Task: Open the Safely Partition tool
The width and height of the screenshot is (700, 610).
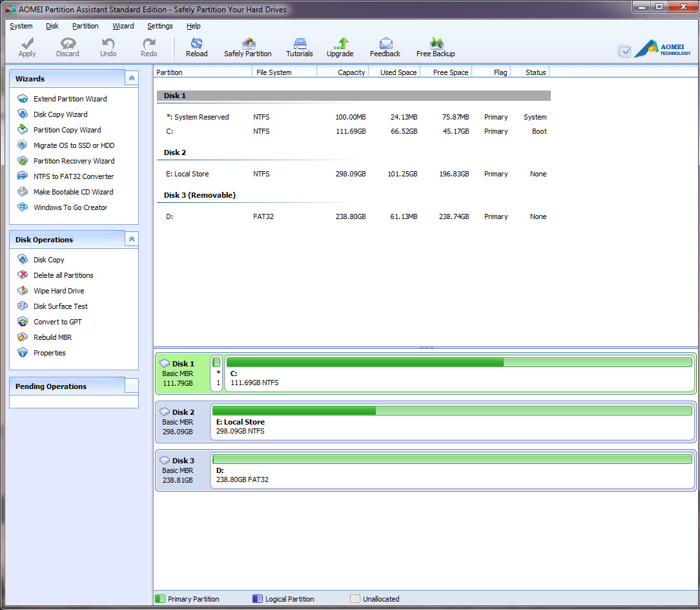Action: [x=247, y=47]
